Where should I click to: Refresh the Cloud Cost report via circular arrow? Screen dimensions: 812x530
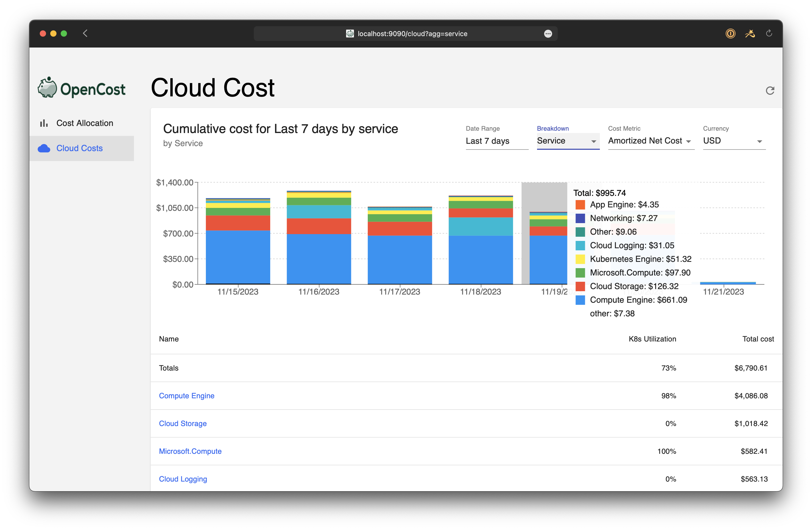[770, 90]
